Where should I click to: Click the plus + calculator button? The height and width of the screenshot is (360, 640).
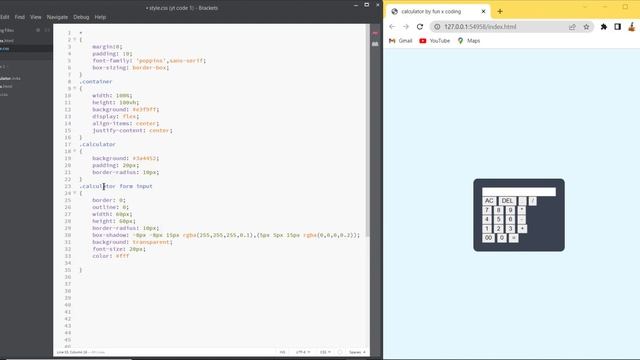(522, 229)
